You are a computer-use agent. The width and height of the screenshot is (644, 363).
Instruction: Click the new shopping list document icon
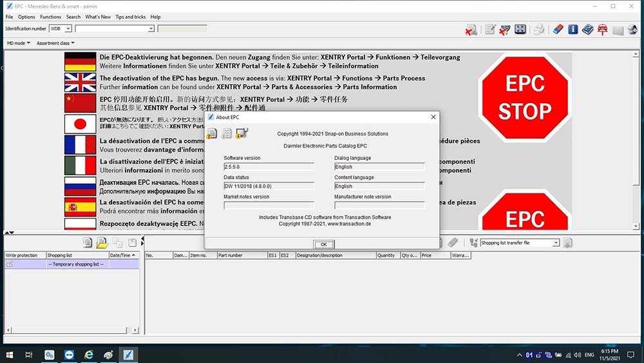[x=87, y=242]
